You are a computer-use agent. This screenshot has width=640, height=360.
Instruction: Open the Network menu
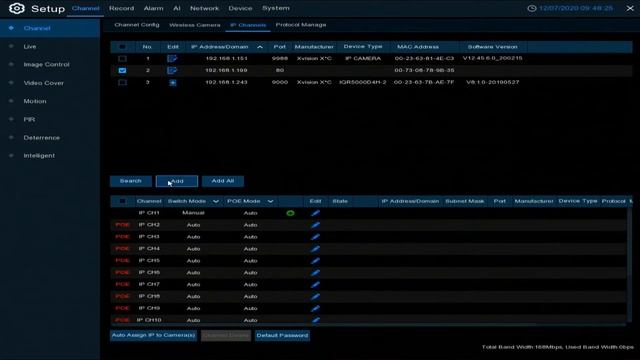pyautogui.click(x=204, y=8)
